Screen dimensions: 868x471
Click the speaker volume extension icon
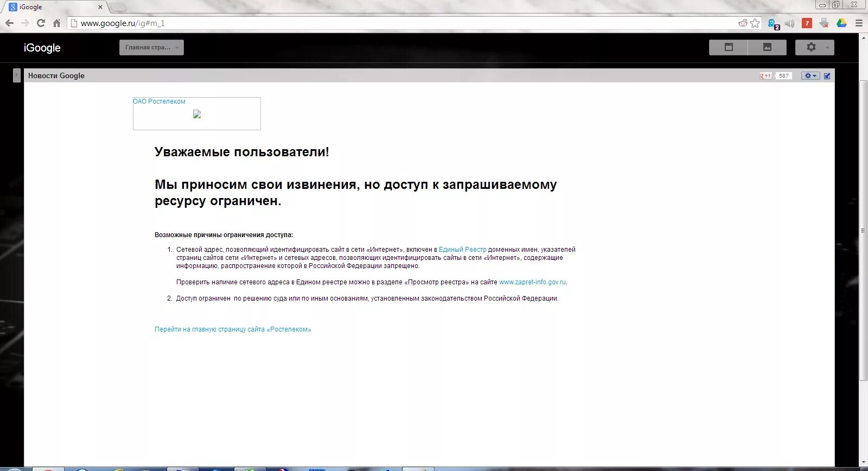tap(790, 23)
